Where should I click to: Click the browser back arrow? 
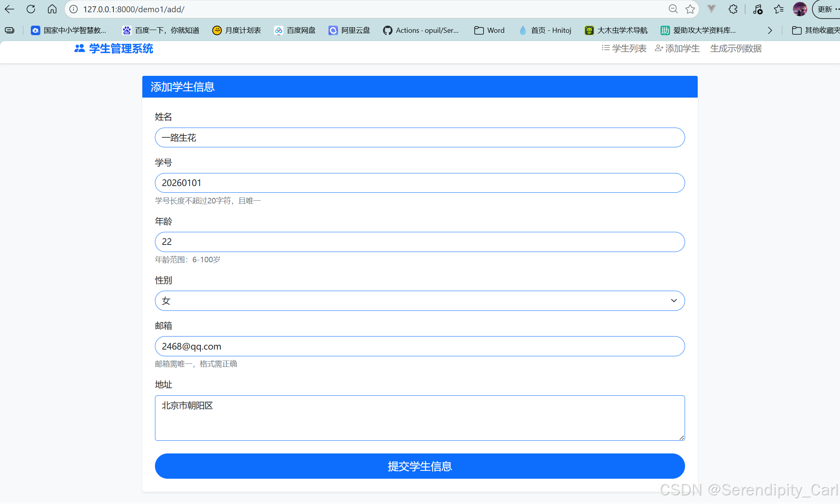point(9,9)
